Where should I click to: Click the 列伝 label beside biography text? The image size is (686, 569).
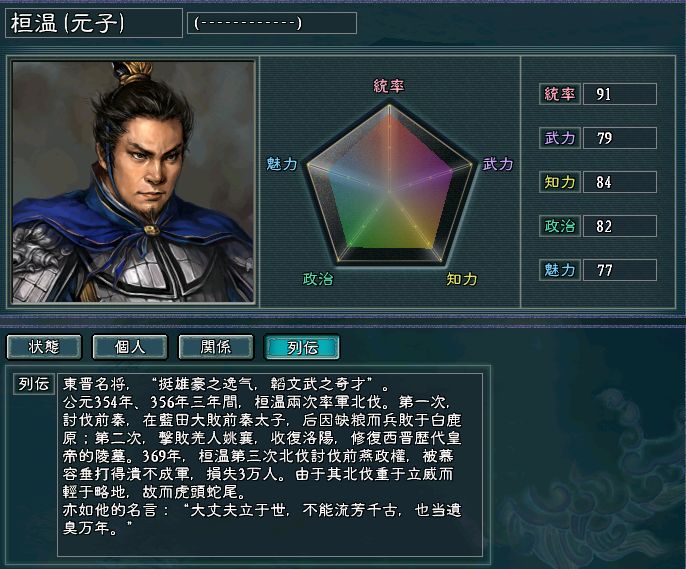pyautogui.click(x=34, y=384)
